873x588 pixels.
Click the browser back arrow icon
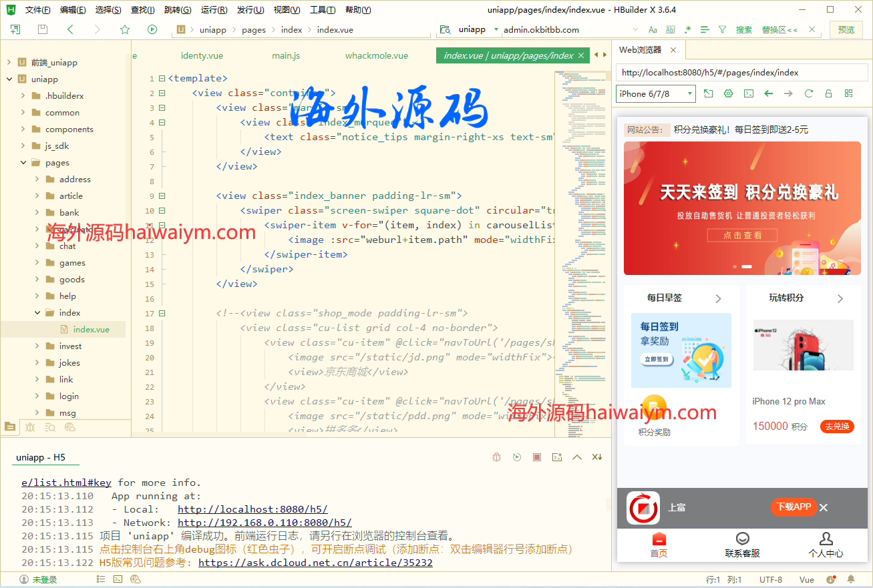click(x=768, y=94)
